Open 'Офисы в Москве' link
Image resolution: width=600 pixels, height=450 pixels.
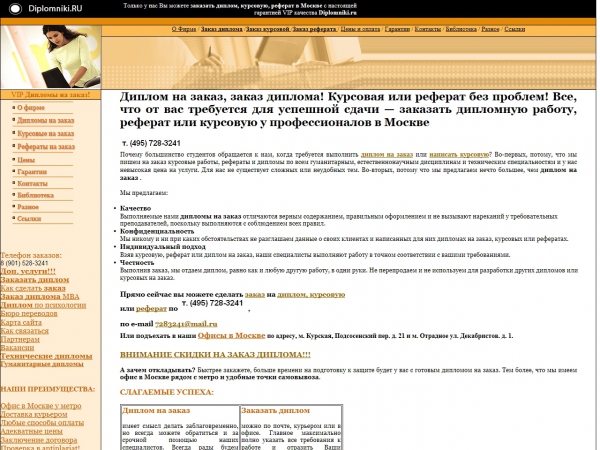point(232,336)
